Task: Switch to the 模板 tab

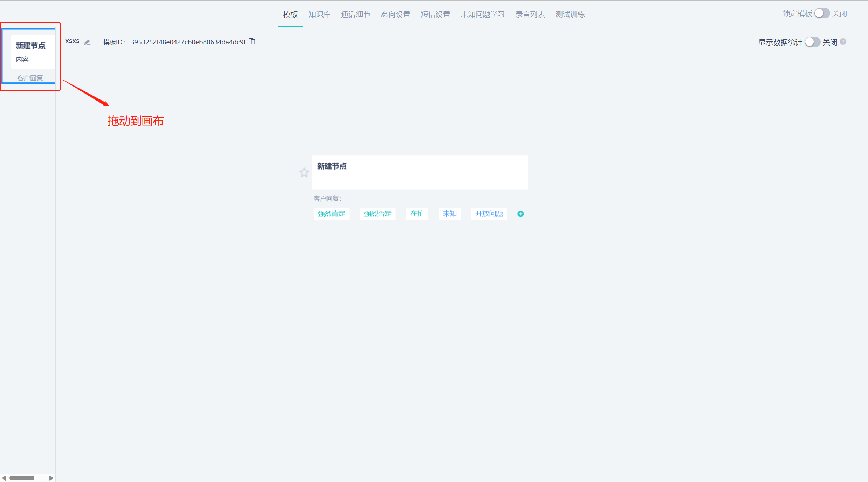Action: [x=290, y=14]
